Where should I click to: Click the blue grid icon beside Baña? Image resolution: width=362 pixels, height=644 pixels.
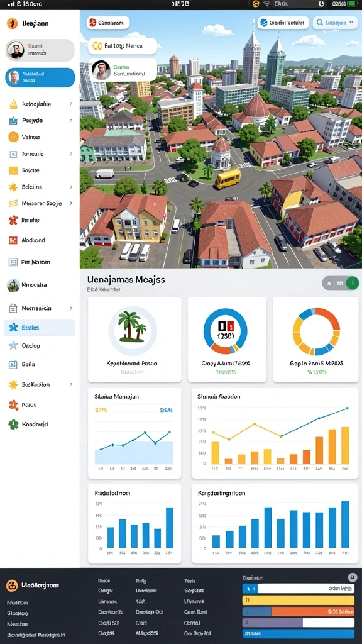coord(13,364)
